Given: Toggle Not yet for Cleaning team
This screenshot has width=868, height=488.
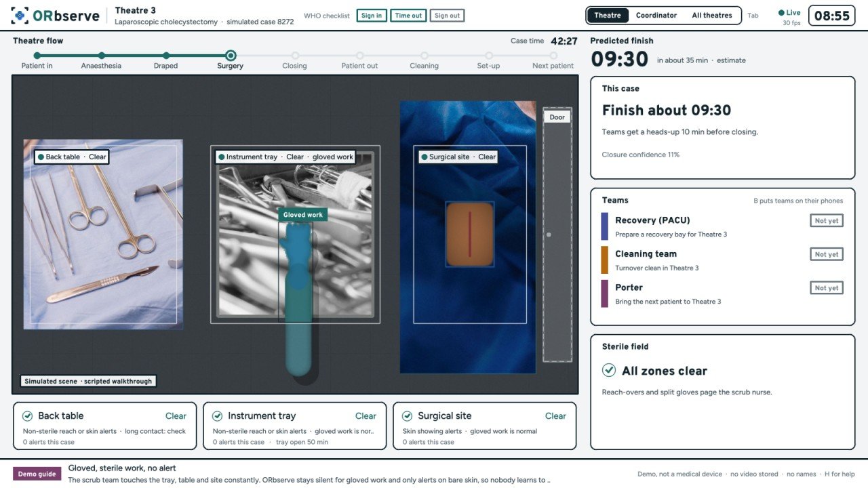Looking at the screenshot, I should 827,254.
